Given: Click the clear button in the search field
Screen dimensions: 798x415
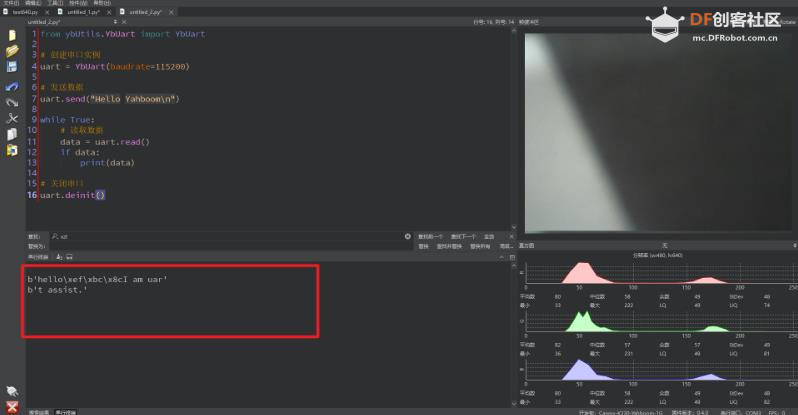Looking at the screenshot, I should coord(408,236).
